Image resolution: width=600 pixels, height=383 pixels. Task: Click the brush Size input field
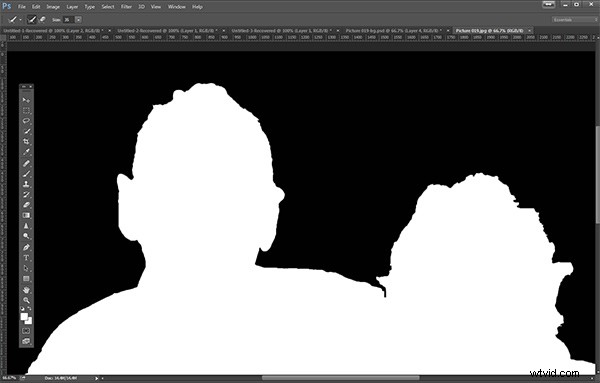(x=68, y=20)
